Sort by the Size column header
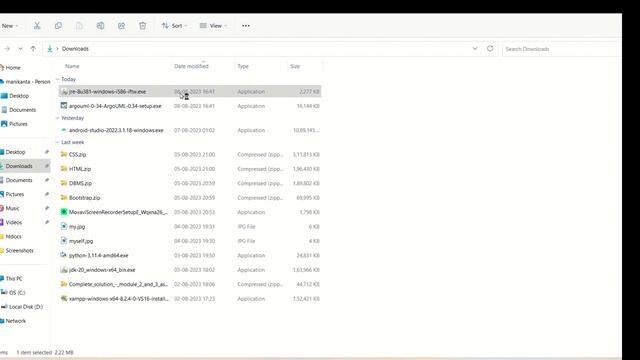The image size is (640, 360). (295, 66)
